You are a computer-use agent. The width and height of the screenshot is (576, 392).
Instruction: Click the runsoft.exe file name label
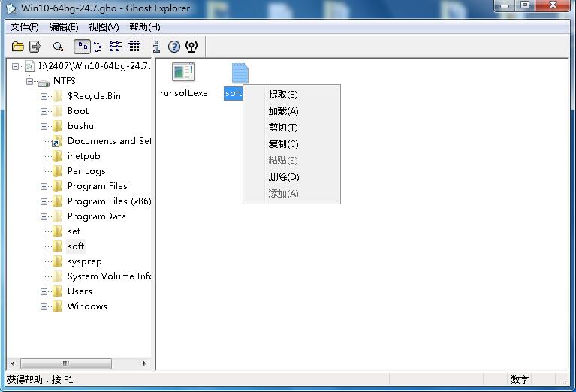tap(184, 93)
